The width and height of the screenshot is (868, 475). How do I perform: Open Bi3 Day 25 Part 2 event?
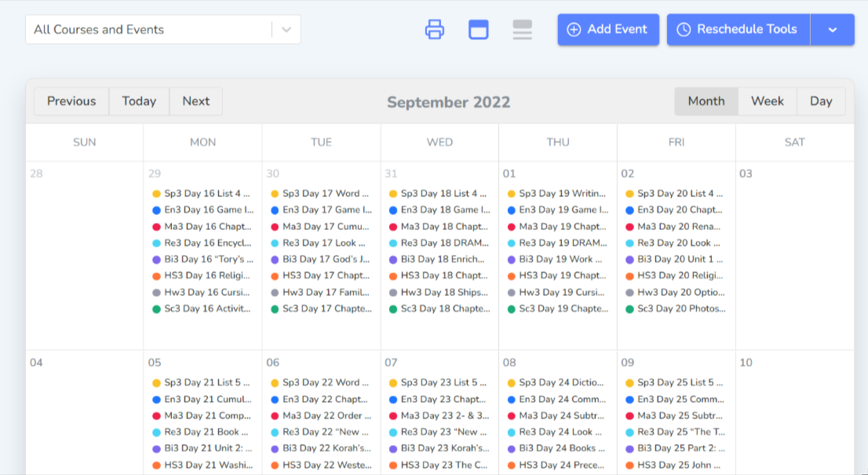[x=676, y=448]
